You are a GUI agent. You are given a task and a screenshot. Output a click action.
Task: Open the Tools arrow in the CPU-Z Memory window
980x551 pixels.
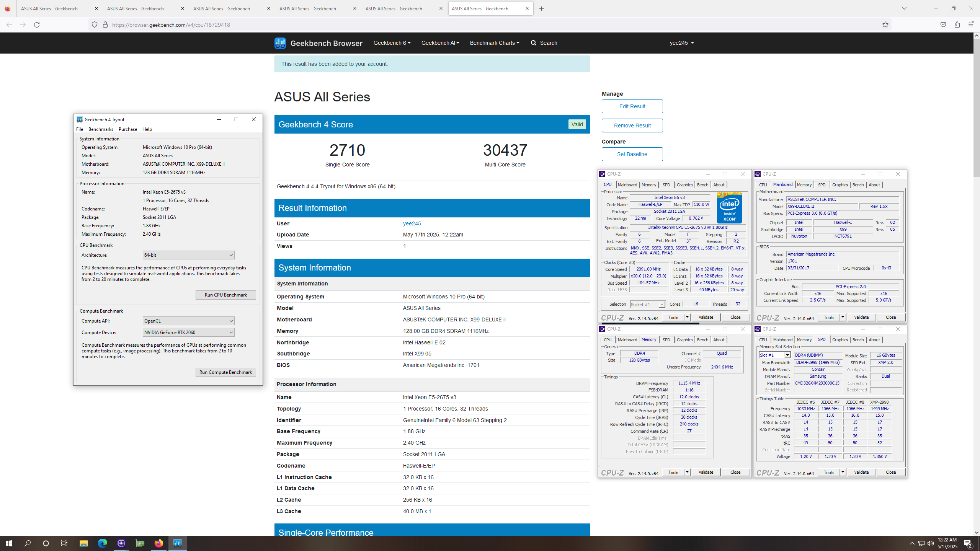point(687,472)
